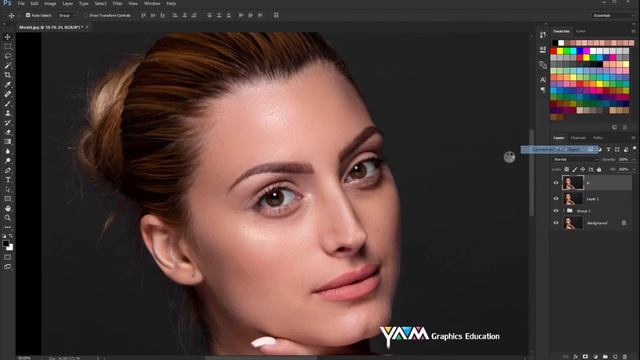Toggle lock position button
Screen dimensions: 640x360
click(583, 169)
